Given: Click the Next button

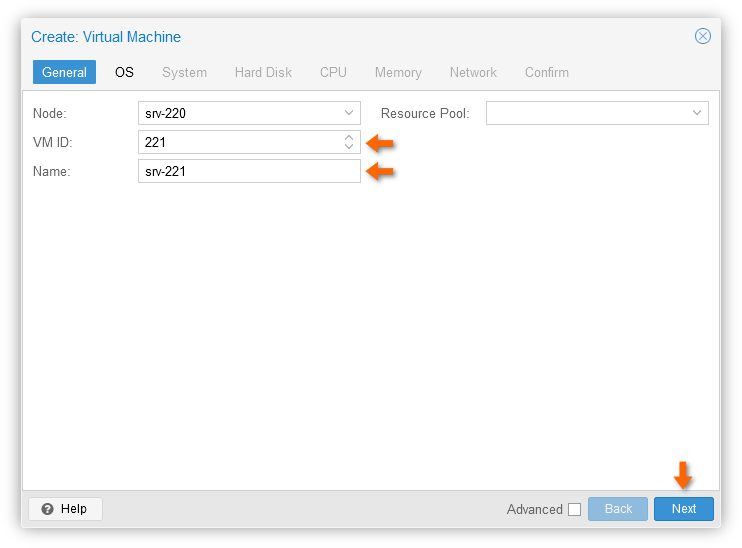Looking at the screenshot, I should coord(683,509).
